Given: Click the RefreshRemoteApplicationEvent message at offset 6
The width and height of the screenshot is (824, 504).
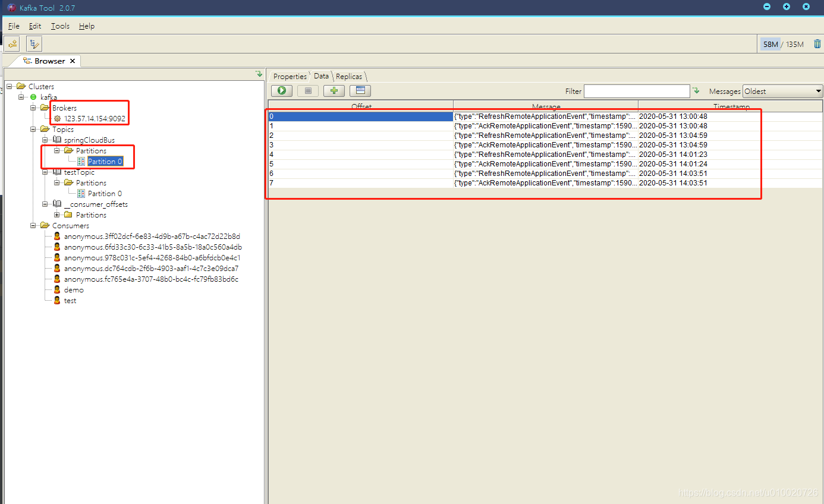Looking at the screenshot, I should click(545, 174).
